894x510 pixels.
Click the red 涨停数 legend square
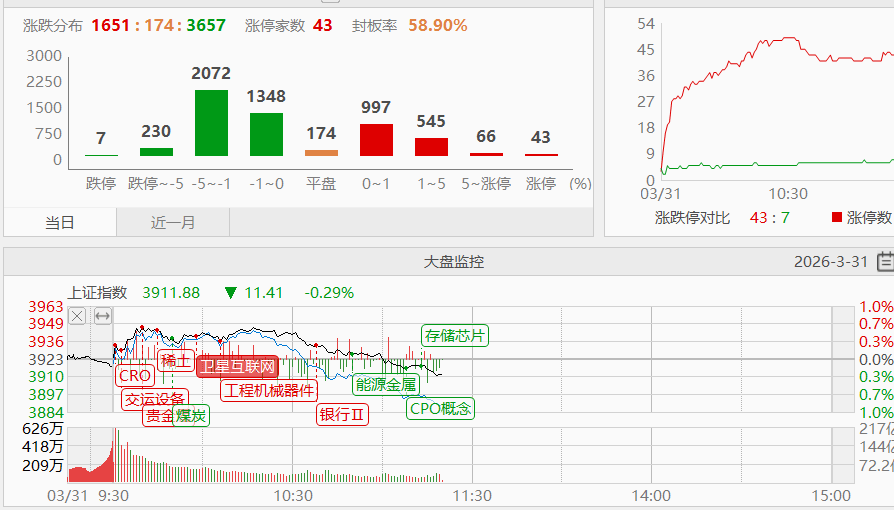836,217
